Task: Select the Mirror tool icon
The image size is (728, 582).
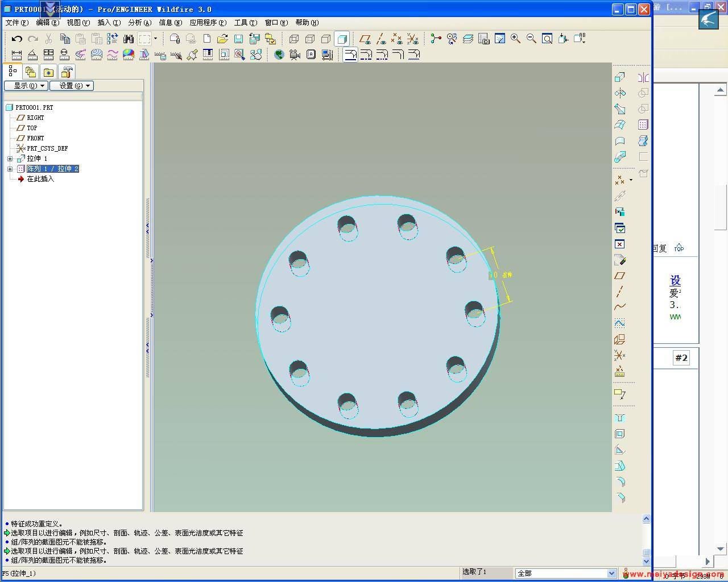Action: (643, 77)
